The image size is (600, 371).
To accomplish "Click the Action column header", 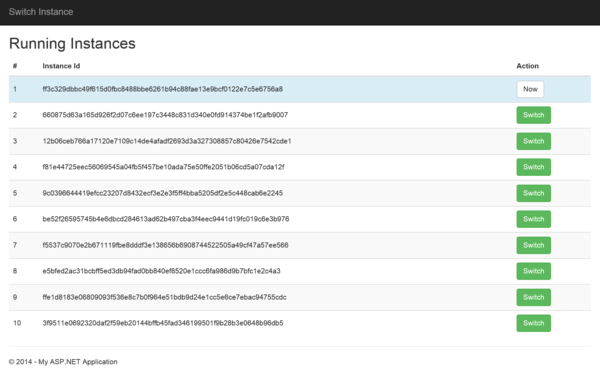I will pos(527,66).
